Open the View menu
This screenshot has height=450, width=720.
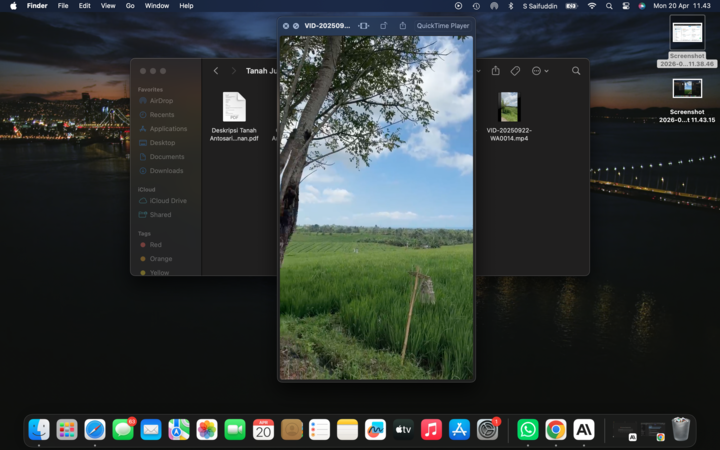click(x=107, y=6)
